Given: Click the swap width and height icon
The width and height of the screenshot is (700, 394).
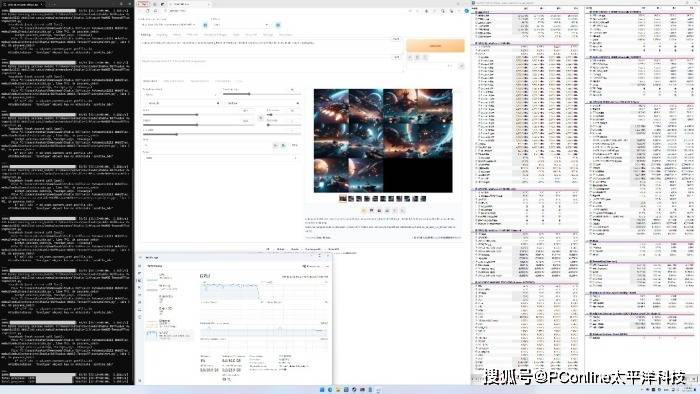Looking at the screenshot, I should click(x=261, y=118).
